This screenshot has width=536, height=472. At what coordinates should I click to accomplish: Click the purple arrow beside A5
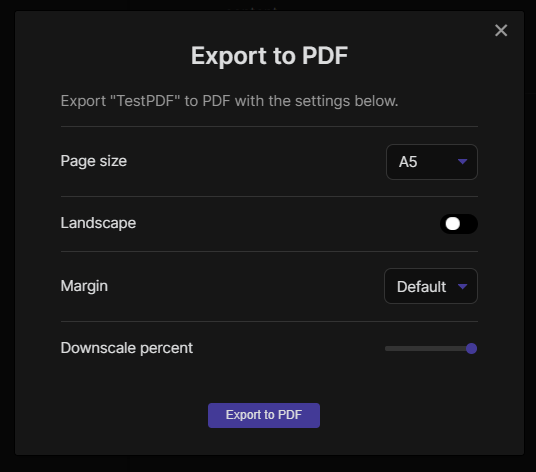click(462, 162)
